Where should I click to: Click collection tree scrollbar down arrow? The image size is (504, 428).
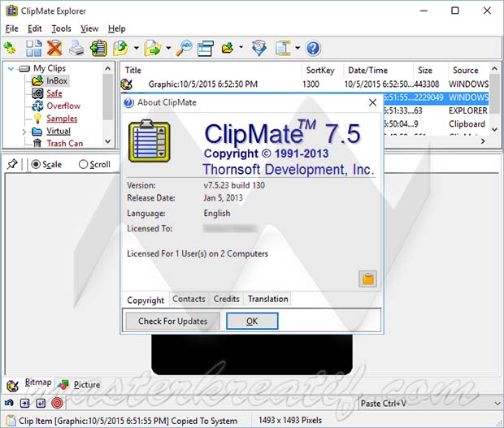[x=108, y=141]
